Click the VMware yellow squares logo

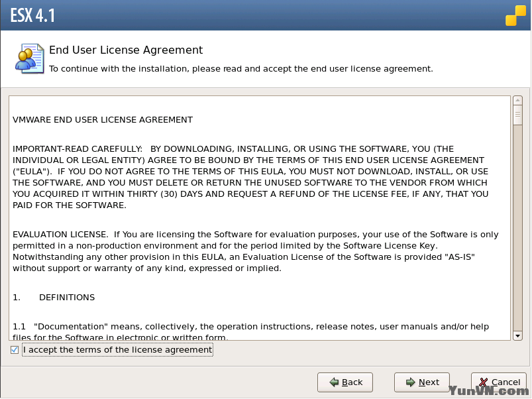pyautogui.click(x=515, y=15)
